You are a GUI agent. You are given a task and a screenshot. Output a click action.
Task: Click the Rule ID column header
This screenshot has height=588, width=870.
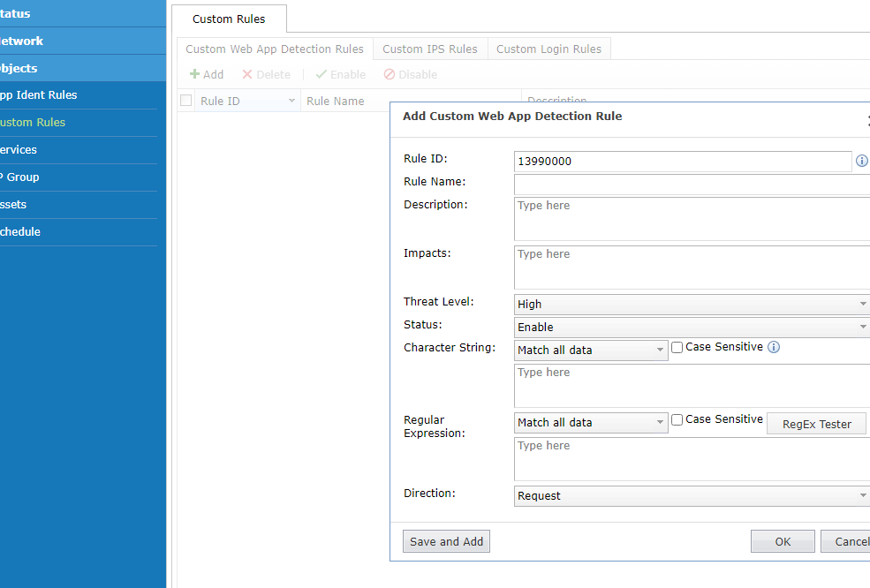click(x=247, y=101)
